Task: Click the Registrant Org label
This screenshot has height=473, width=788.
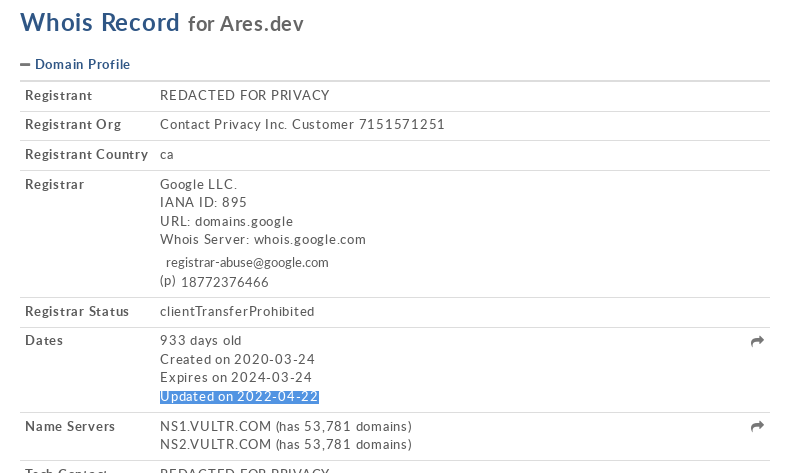Action: (x=73, y=125)
